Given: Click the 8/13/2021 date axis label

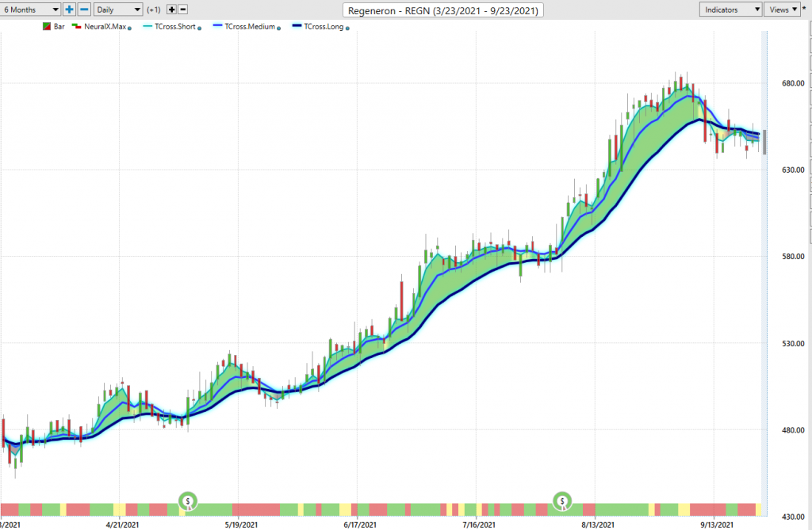Looking at the screenshot, I should (598, 524).
